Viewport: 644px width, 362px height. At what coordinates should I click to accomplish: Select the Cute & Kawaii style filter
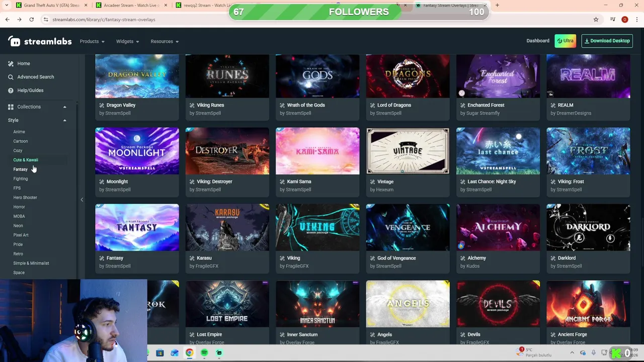pos(26,160)
